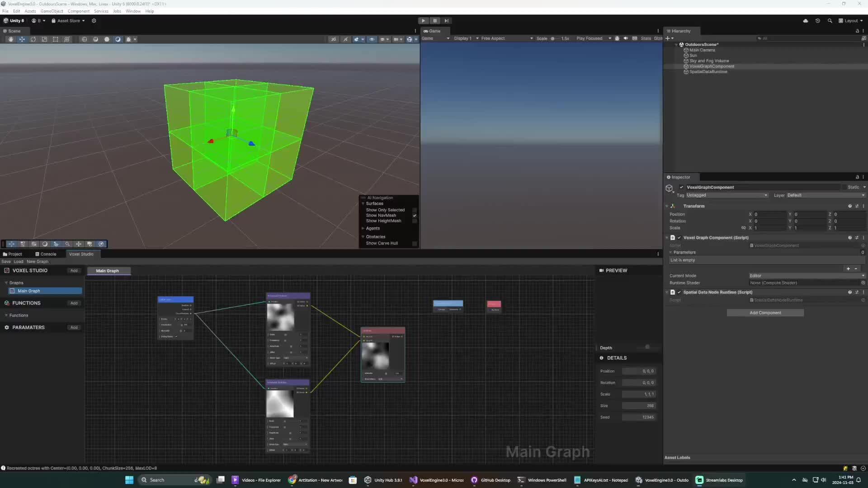
Task: Select the Scale tool
Action: click(x=44, y=39)
